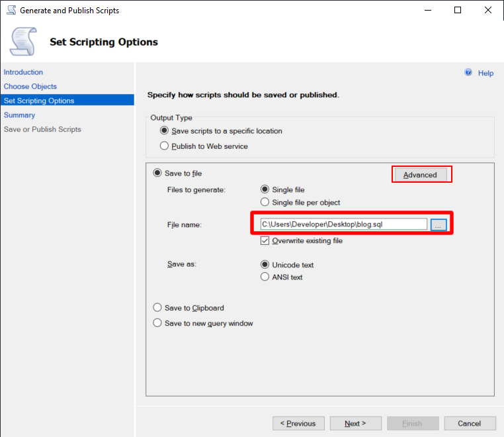Go back with Previous button
Screen dimensions: 504x437
[x=298, y=424]
